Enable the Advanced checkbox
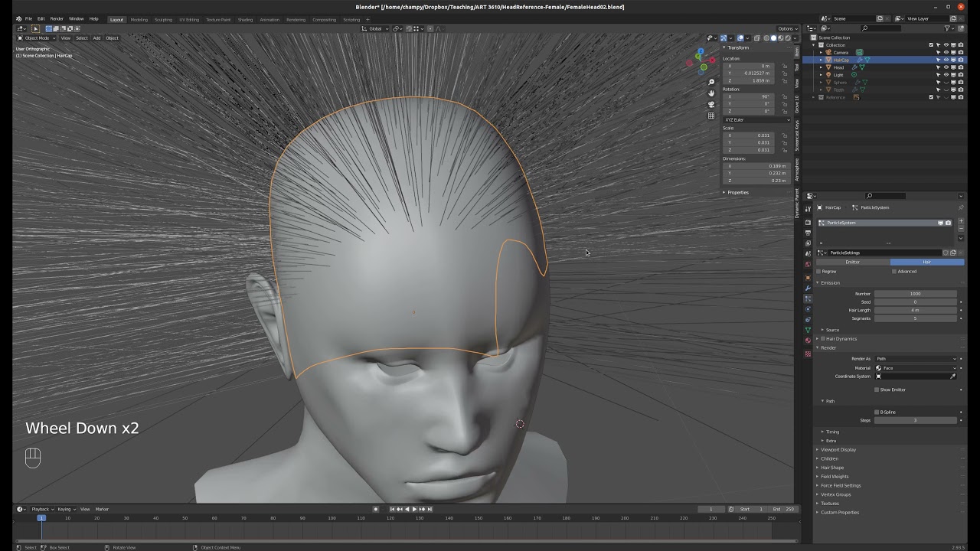This screenshot has width=980, height=551. pos(894,271)
